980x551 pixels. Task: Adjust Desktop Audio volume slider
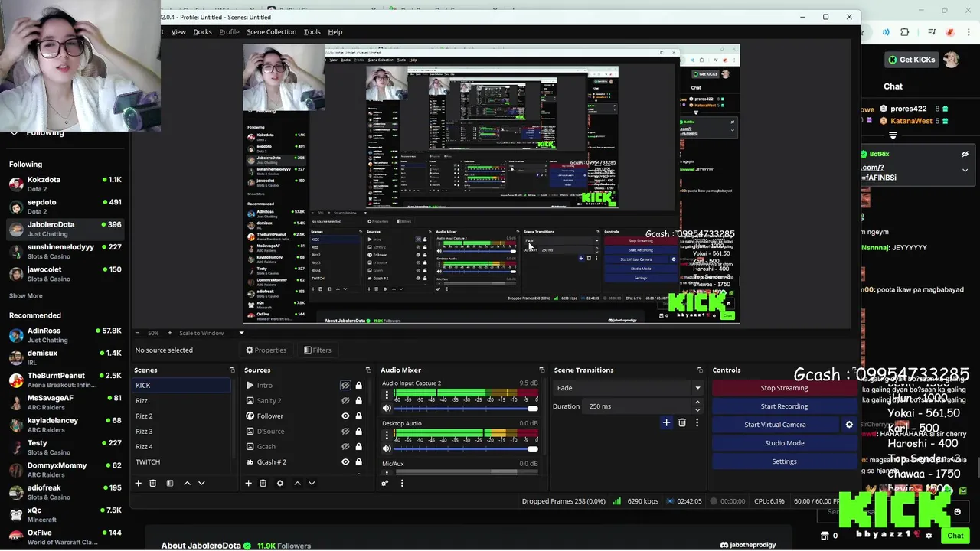pos(465,448)
